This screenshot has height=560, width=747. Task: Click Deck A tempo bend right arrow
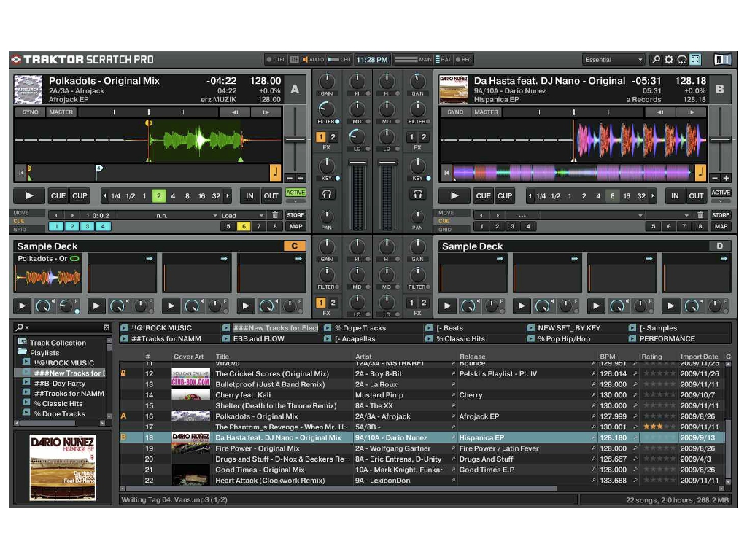(266, 112)
